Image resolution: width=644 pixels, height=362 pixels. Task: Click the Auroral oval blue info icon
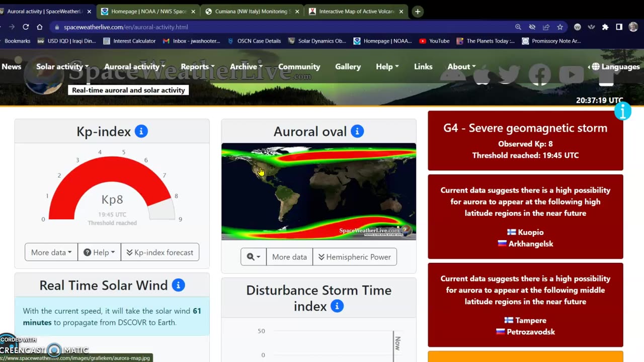click(357, 131)
